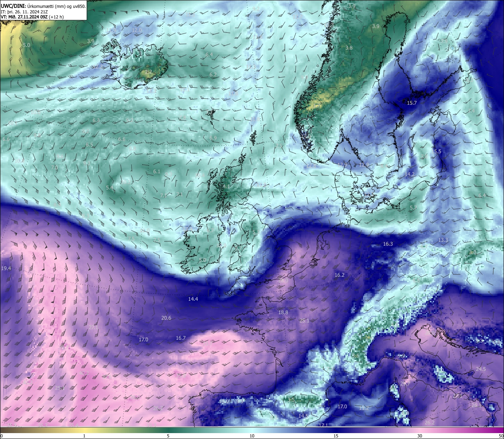Click the 24.5 value over Italy

[481, 369]
